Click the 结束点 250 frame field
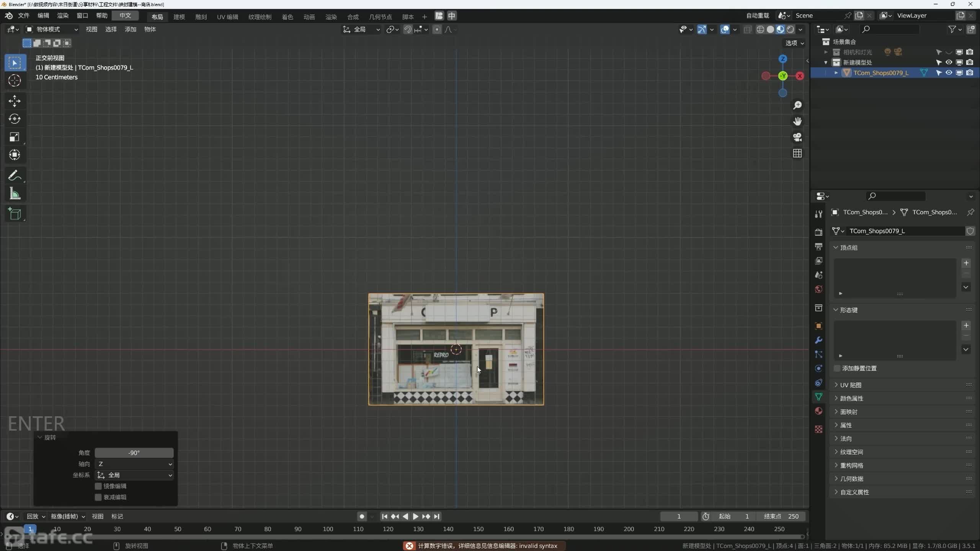This screenshot has width=980, height=551. tap(781, 517)
